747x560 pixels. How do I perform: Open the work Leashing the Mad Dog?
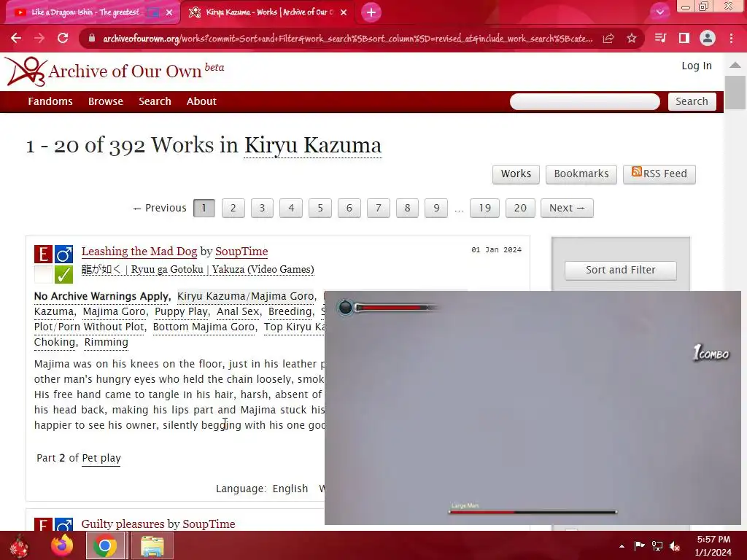point(139,251)
